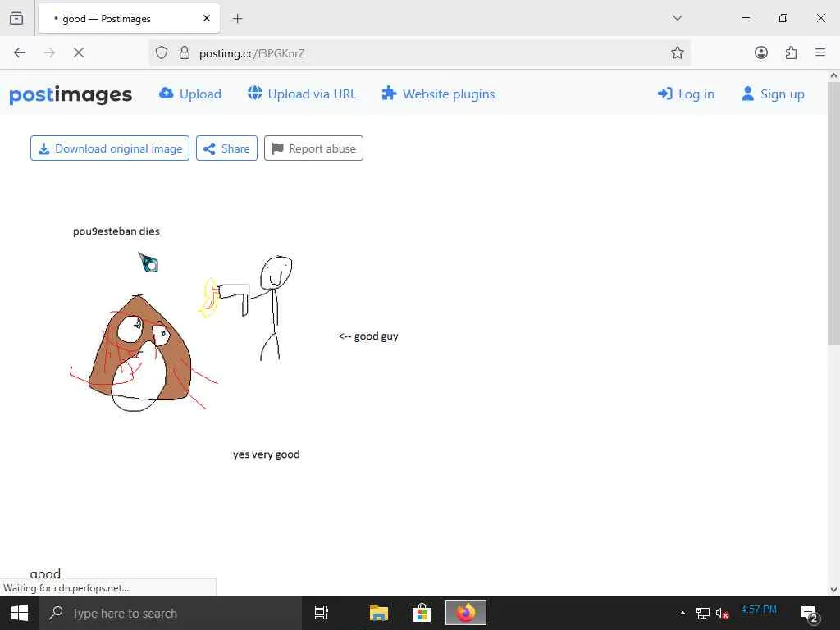Click the taskbar search box

(x=171, y=613)
